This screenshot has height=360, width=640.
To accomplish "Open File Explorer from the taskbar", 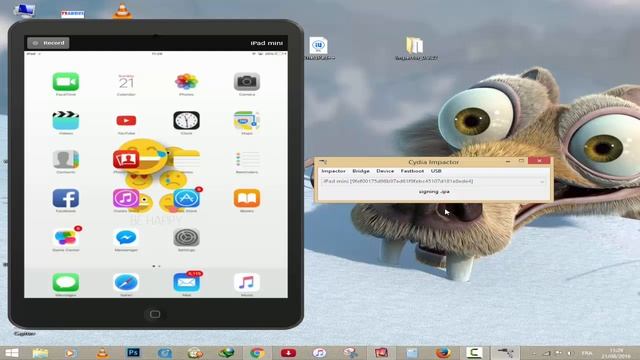I will pos(40,353).
